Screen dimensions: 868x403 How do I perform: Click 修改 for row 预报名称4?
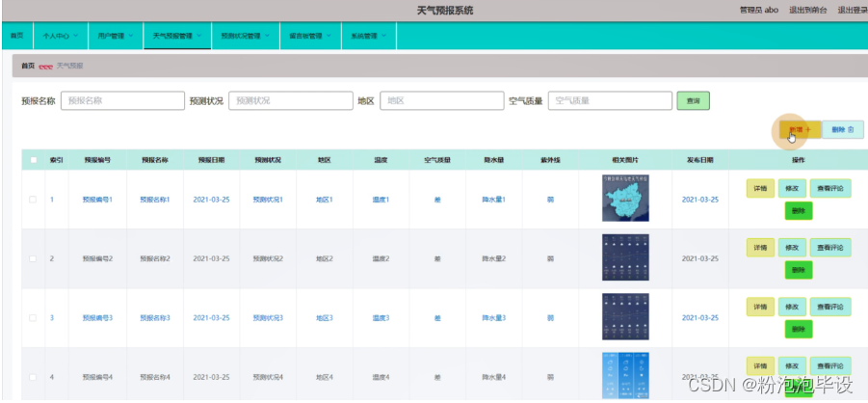pyautogui.click(x=792, y=365)
